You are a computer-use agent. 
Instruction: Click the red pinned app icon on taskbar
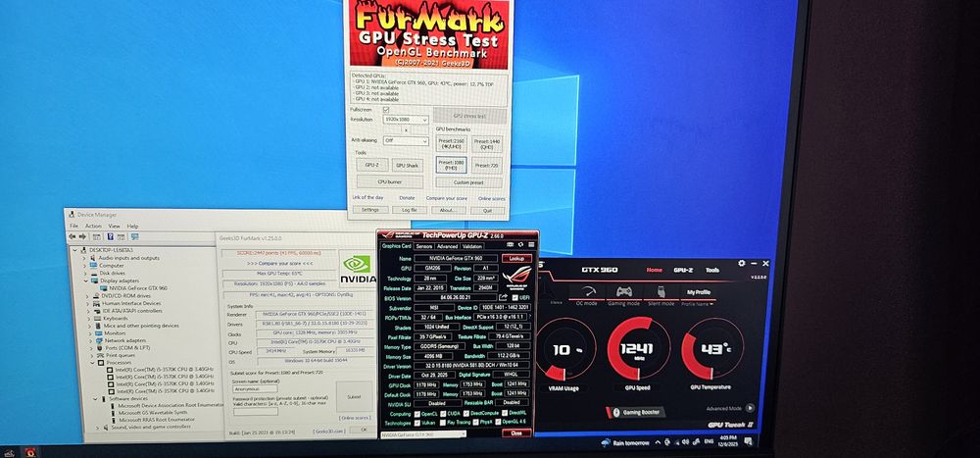(30, 452)
